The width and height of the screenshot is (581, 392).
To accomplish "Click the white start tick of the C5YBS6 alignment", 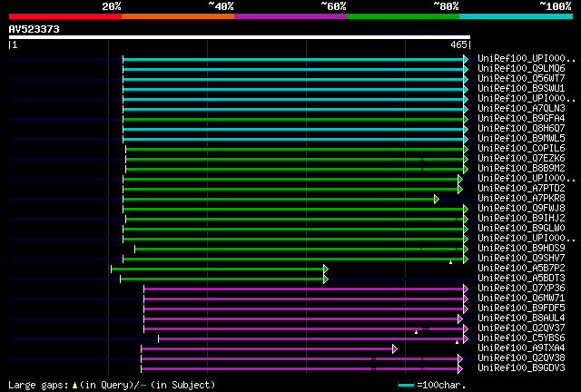I will (159, 339).
